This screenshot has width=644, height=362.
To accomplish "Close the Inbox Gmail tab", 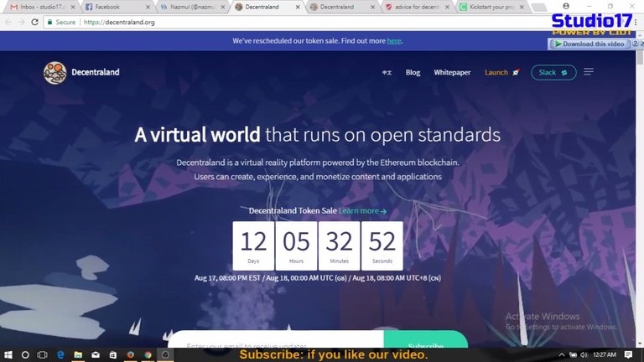I will 73,7.
